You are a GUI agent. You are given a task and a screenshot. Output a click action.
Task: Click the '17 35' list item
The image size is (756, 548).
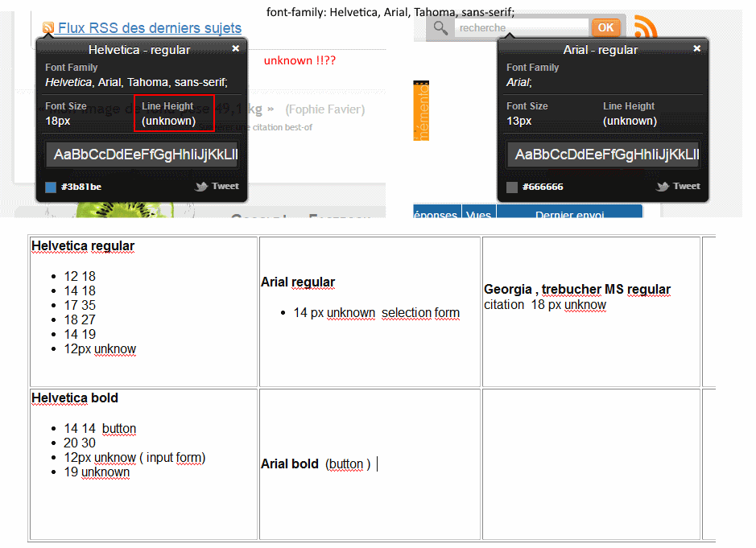click(x=80, y=305)
